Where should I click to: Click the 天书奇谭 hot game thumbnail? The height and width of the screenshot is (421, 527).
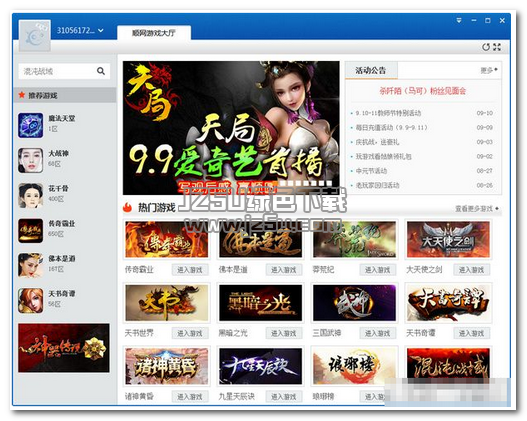[448, 303]
